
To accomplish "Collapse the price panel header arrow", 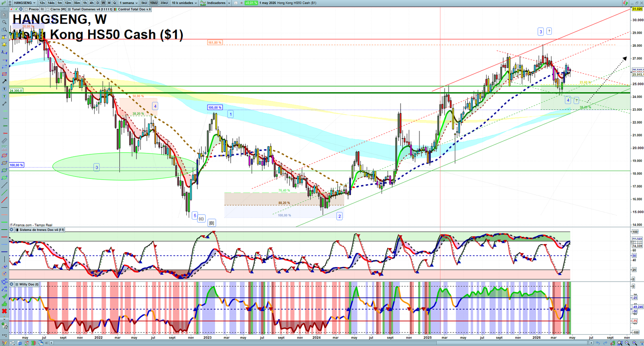I will (x=4, y=9).
